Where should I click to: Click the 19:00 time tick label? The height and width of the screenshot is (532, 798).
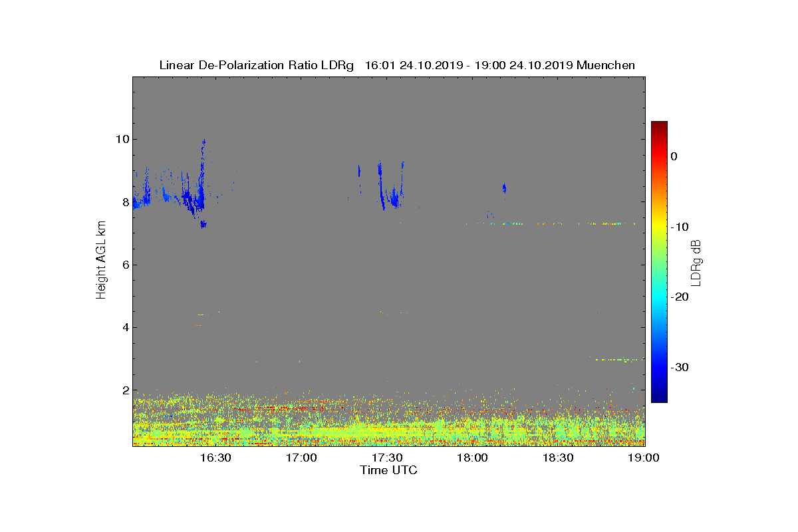(644, 458)
